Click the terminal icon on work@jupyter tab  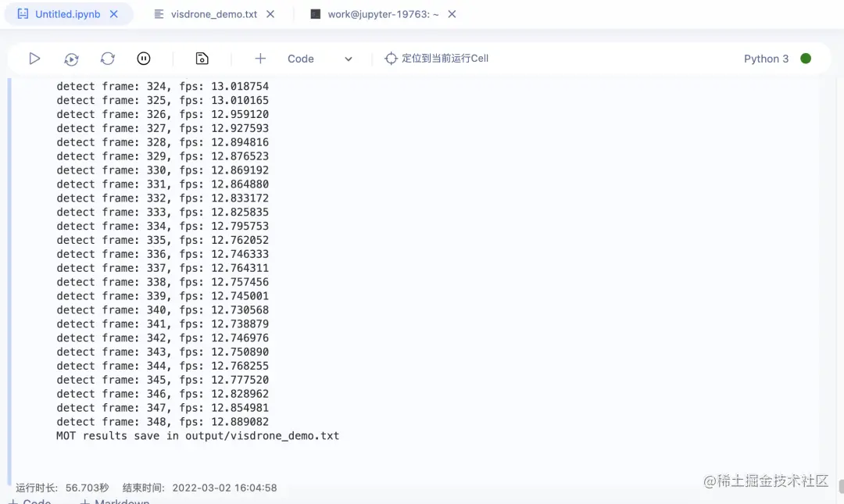pyautogui.click(x=316, y=14)
